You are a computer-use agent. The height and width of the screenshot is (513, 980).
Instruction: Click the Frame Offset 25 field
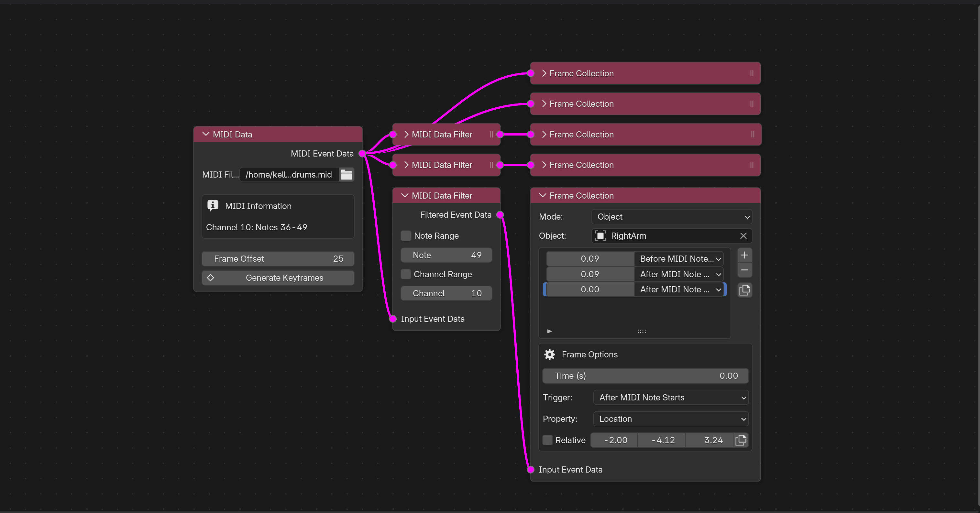(x=278, y=258)
